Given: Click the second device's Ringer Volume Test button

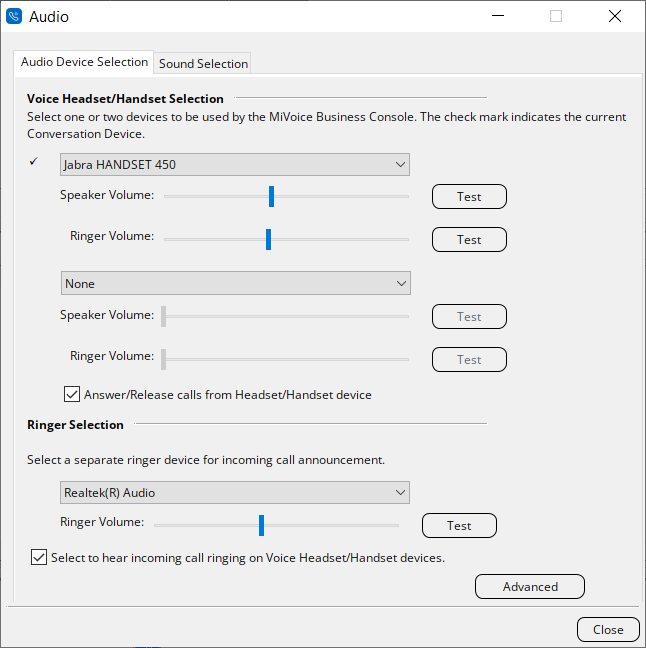Looking at the screenshot, I should 469,360.
